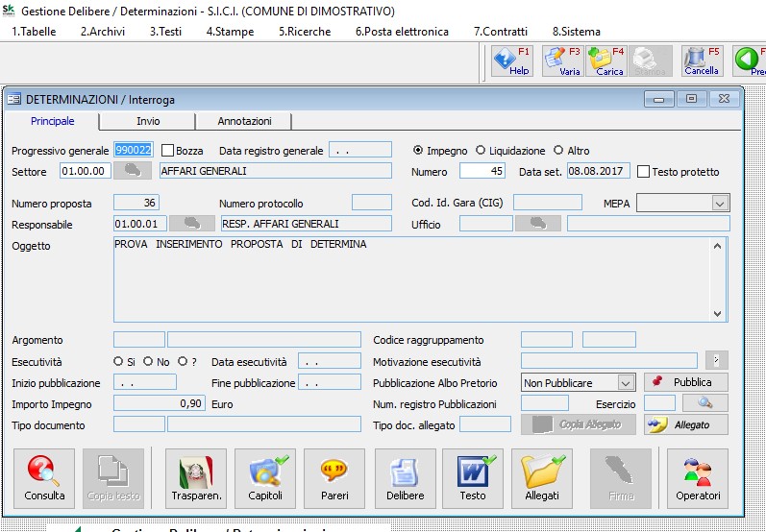Click the F4 Carica toolbar button
The image size is (766, 532).
(605, 61)
